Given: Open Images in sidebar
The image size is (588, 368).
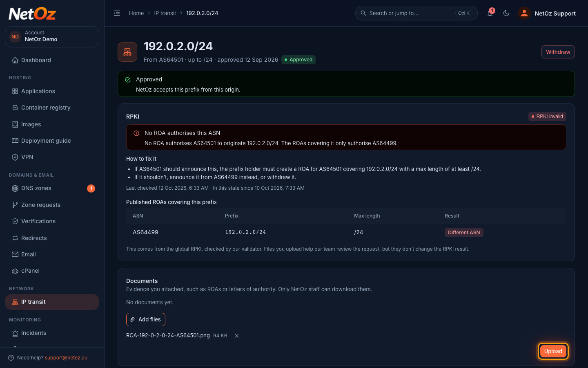Looking at the screenshot, I should tap(52, 124).
